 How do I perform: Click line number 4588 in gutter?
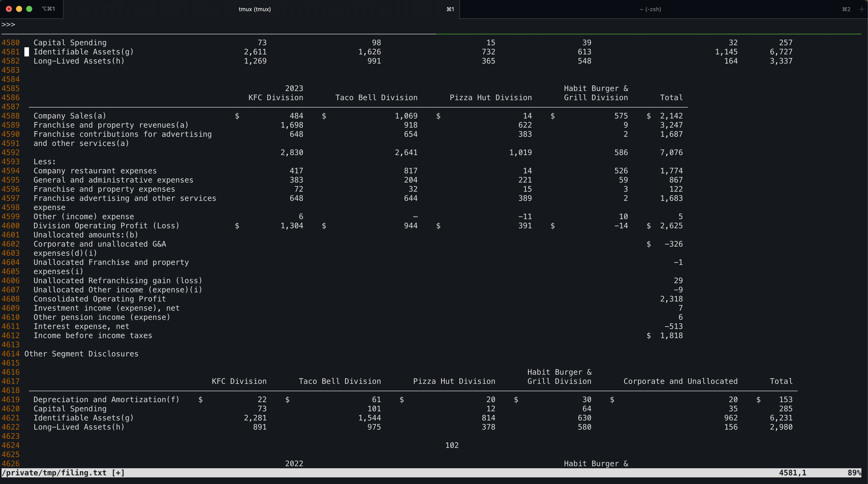pyautogui.click(x=10, y=116)
